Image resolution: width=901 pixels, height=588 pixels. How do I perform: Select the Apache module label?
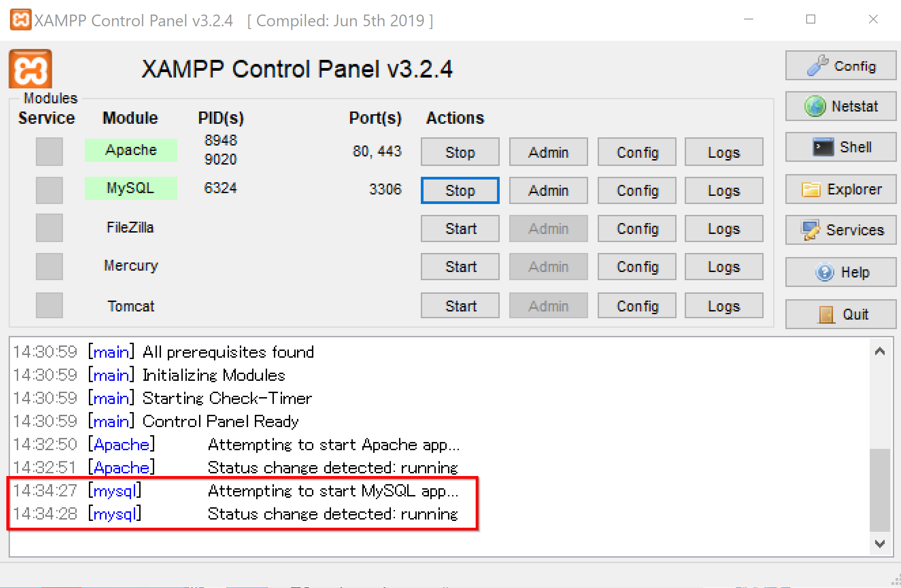131,150
